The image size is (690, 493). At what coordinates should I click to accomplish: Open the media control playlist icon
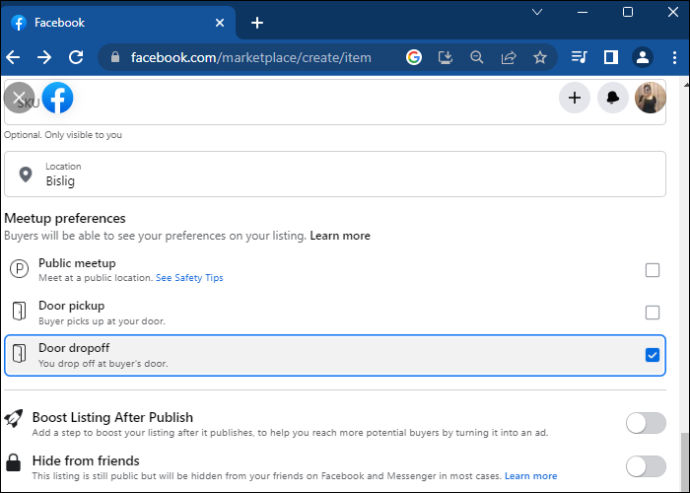pyautogui.click(x=579, y=57)
